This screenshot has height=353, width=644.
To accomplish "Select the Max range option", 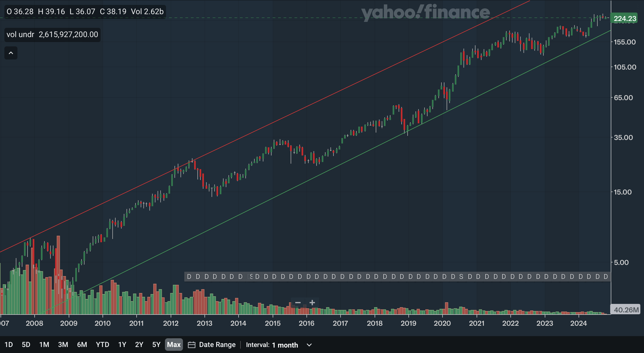I will pyautogui.click(x=174, y=345).
